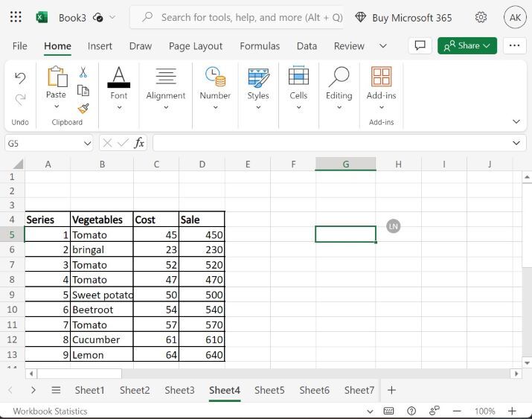Click the Paste clipboard icon
Image resolution: width=532 pixels, height=419 pixels.
57,77
